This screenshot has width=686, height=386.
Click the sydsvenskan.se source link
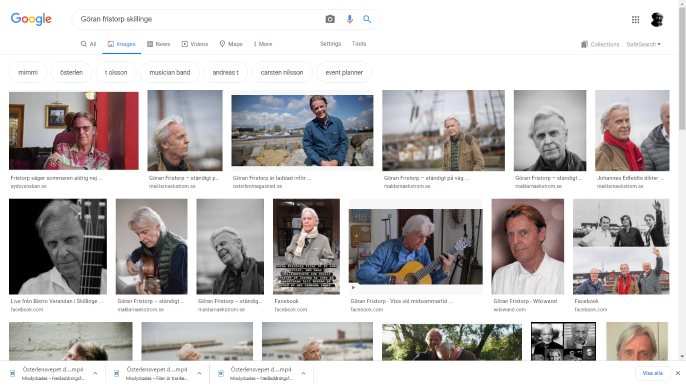pyautogui.click(x=28, y=186)
